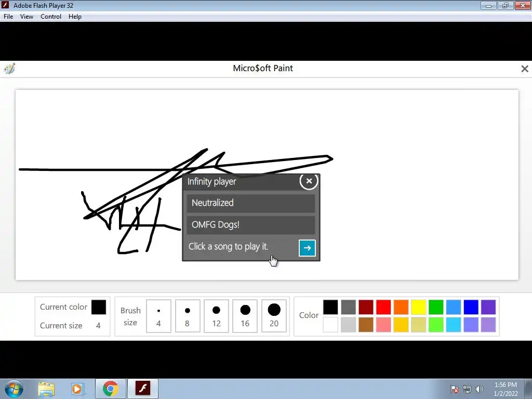Screen dimensions: 532x399
Task: Open the File menu
Action: point(8,17)
